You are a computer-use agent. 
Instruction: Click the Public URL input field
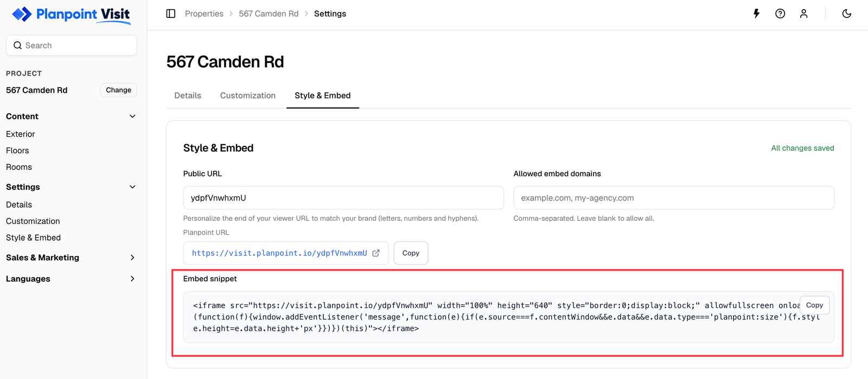pos(343,198)
